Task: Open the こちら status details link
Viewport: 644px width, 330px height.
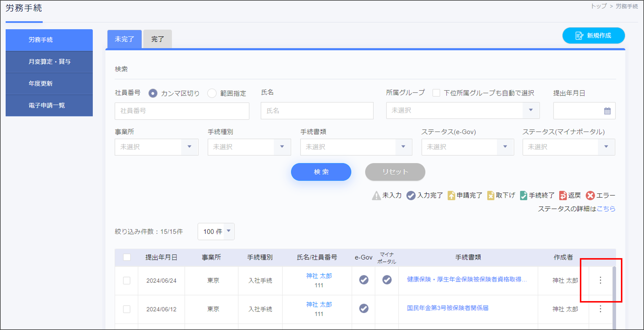Action: point(606,209)
